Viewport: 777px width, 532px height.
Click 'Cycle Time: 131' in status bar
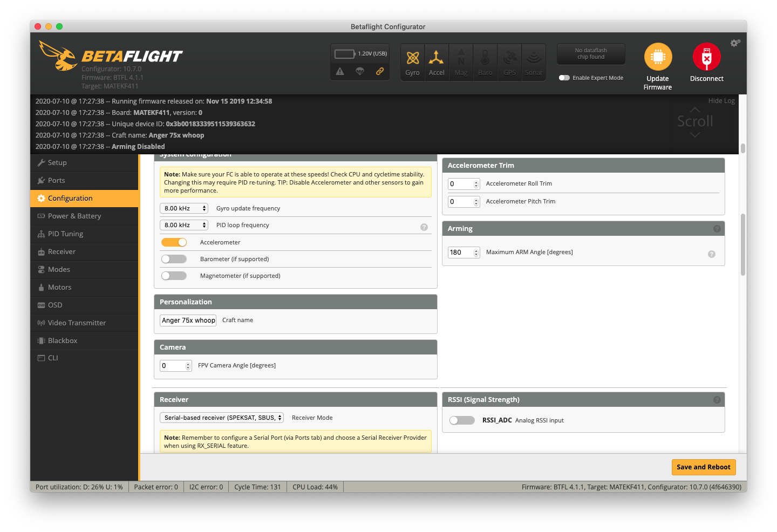[x=257, y=487]
